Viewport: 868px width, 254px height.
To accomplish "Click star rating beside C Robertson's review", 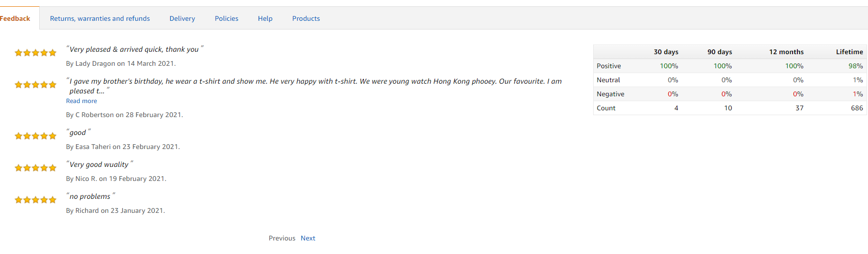I will tap(35, 85).
